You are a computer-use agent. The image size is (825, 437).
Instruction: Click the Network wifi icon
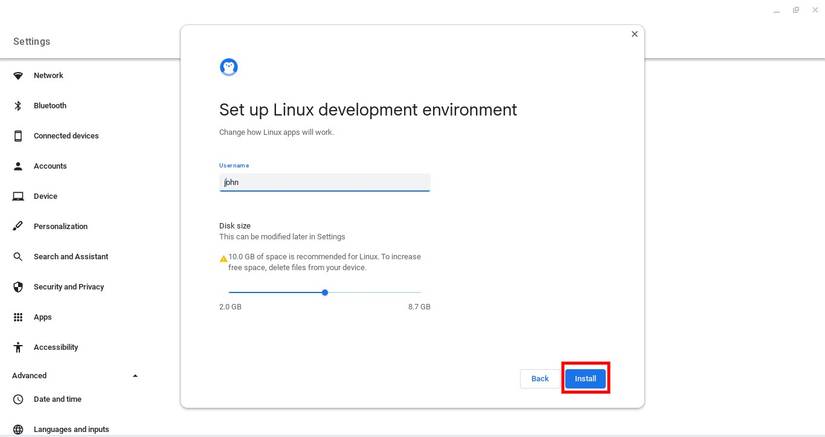[x=18, y=76]
